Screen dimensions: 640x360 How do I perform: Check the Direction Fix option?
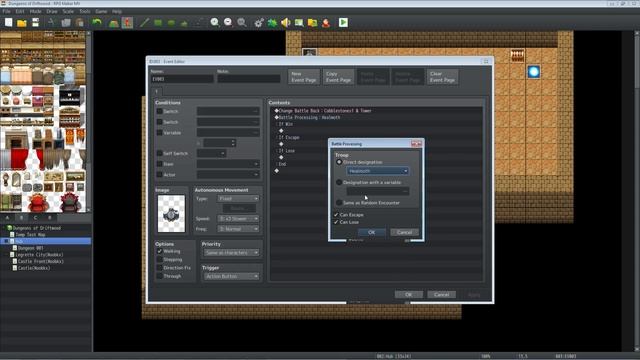pyautogui.click(x=160, y=268)
